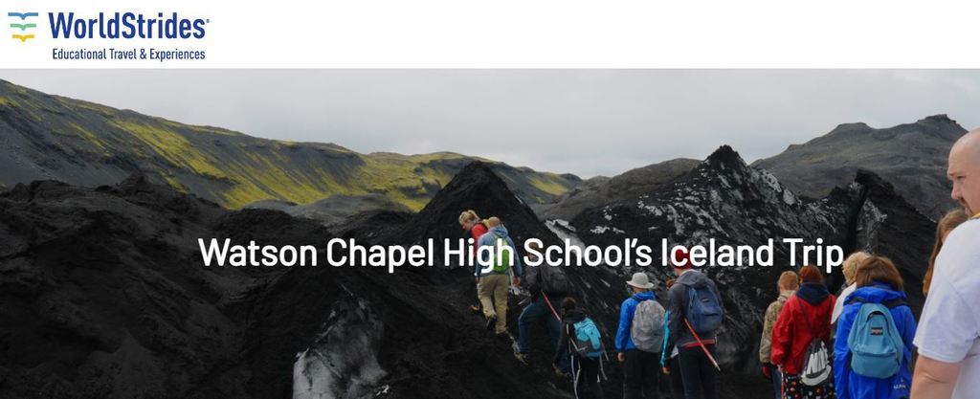980x399 pixels.
Task: Click the glacier ice patch at the bottom
Action: click(339, 351)
